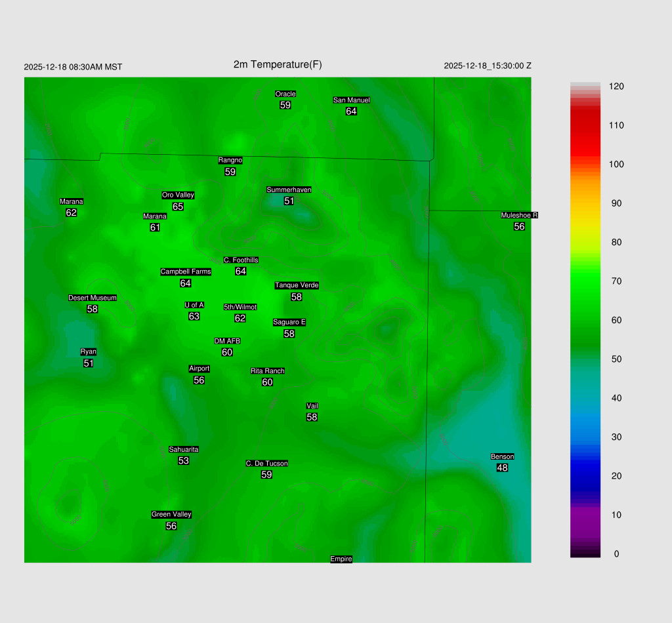Image resolution: width=672 pixels, height=623 pixels.
Task: Select the U of A station label
Action: point(194,305)
